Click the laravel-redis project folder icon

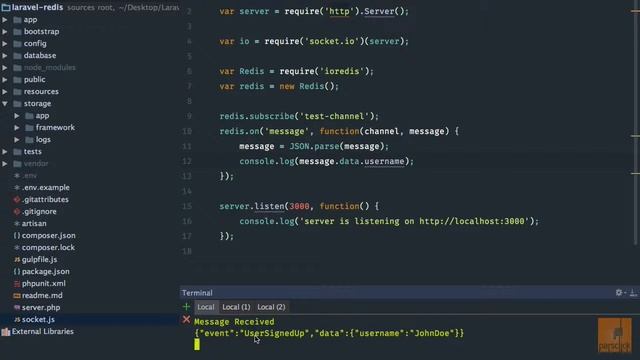6,7
